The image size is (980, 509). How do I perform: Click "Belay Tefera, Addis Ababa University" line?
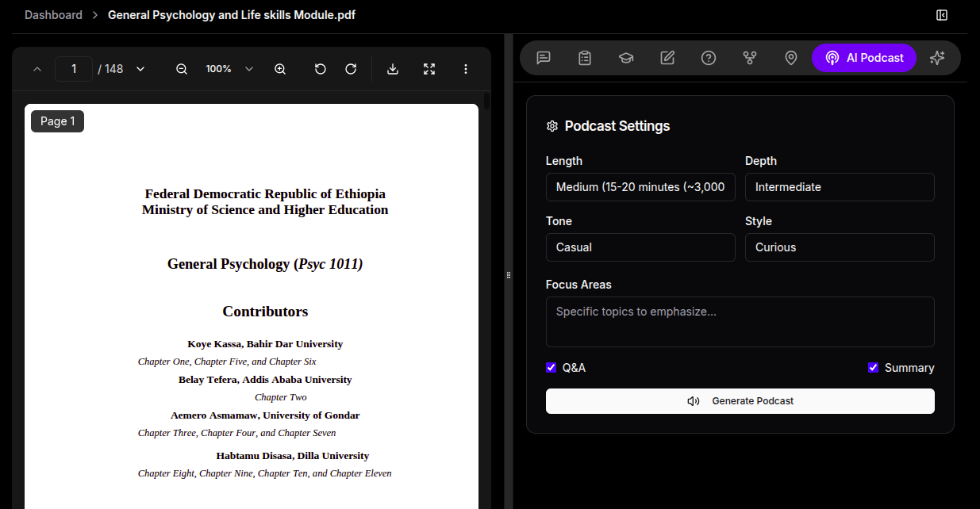(265, 380)
